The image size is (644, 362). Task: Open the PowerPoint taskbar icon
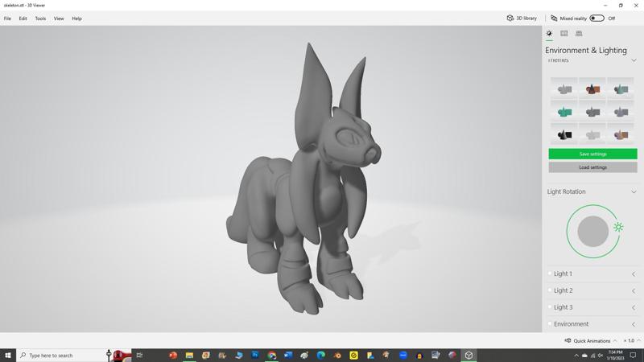click(x=173, y=355)
